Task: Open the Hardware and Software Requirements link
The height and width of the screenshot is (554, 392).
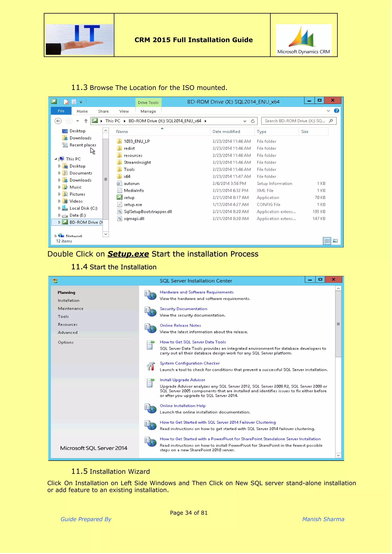Action: 197,292
